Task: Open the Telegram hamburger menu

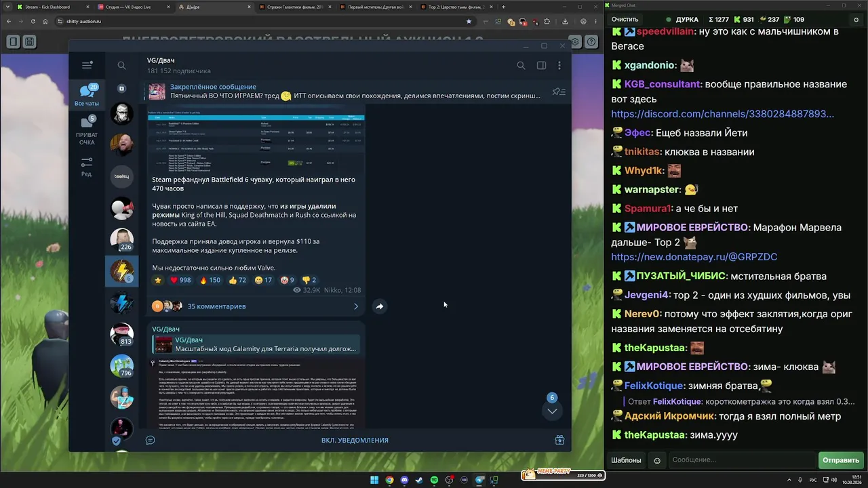Action: click(x=87, y=65)
